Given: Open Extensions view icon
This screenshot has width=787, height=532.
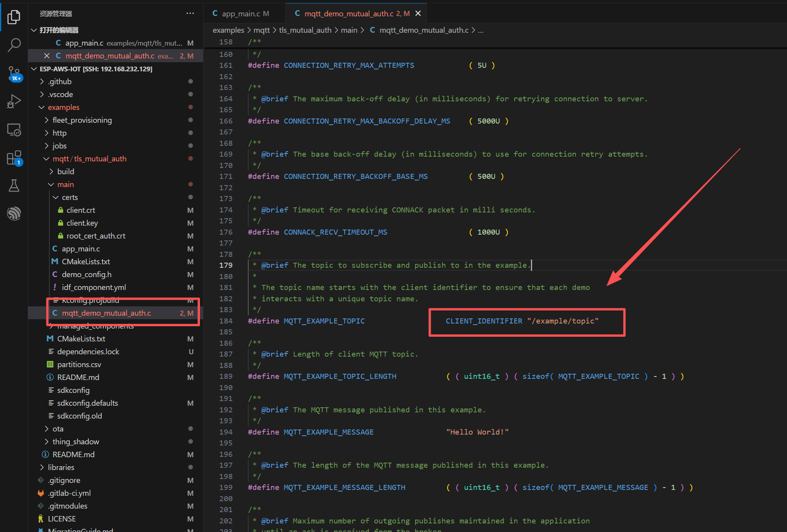Looking at the screenshot, I should pos(14,158).
